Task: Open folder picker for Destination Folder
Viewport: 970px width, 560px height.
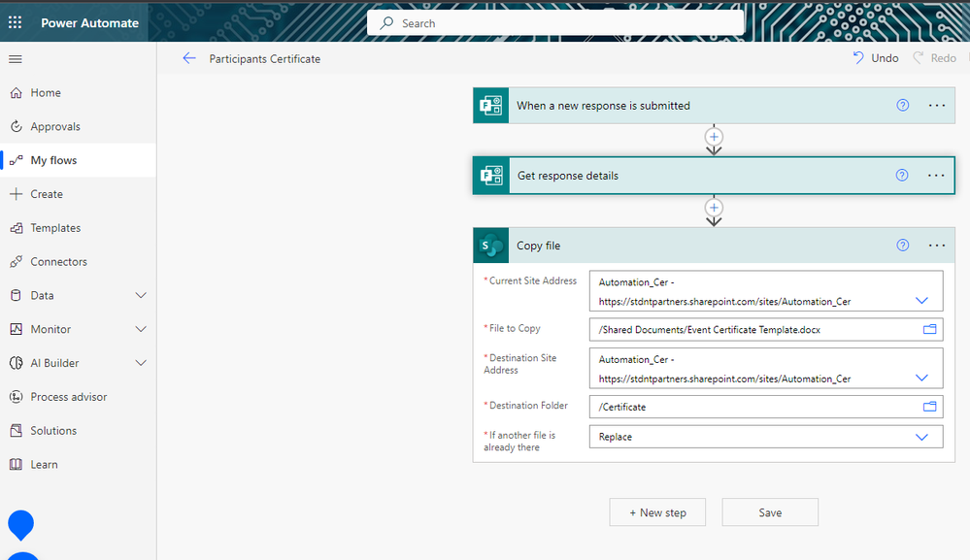Action: [930, 407]
